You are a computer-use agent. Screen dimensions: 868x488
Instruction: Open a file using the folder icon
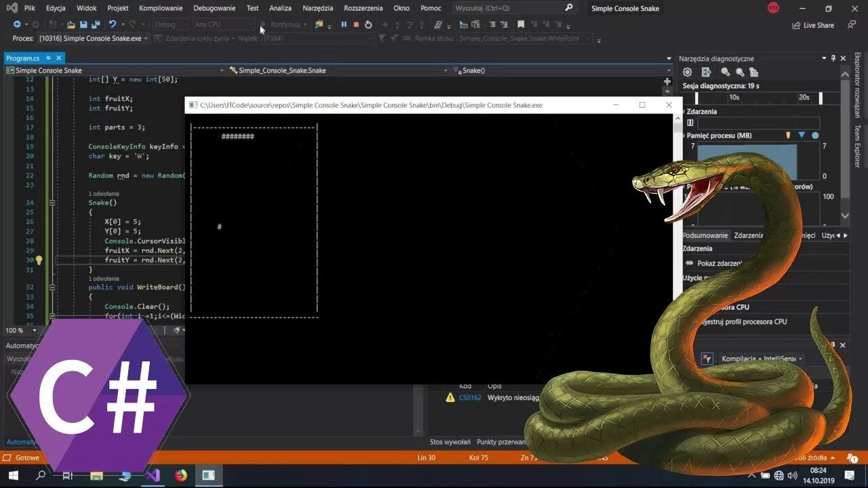(x=71, y=24)
